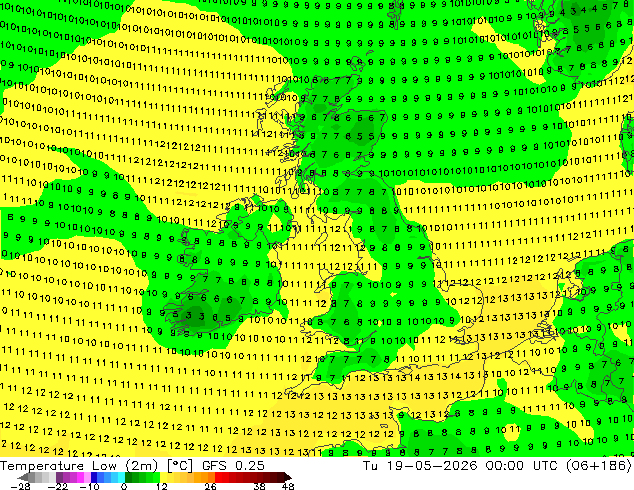The width and height of the screenshot is (634, 490).
Task: Choose the bright red swatch at 26
Action: pos(218,477)
